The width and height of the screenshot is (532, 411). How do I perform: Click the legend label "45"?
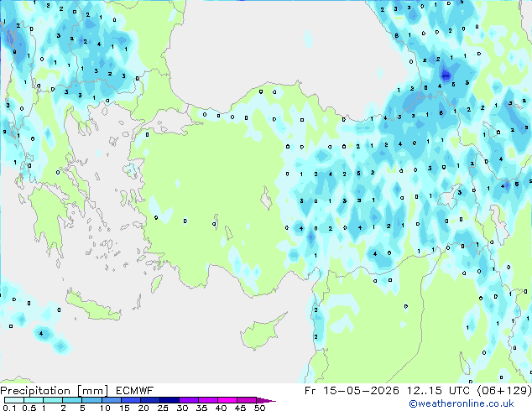[240, 408]
